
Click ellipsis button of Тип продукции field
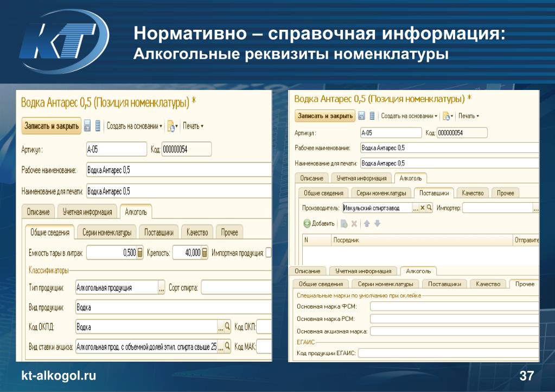[x=162, y=287]
